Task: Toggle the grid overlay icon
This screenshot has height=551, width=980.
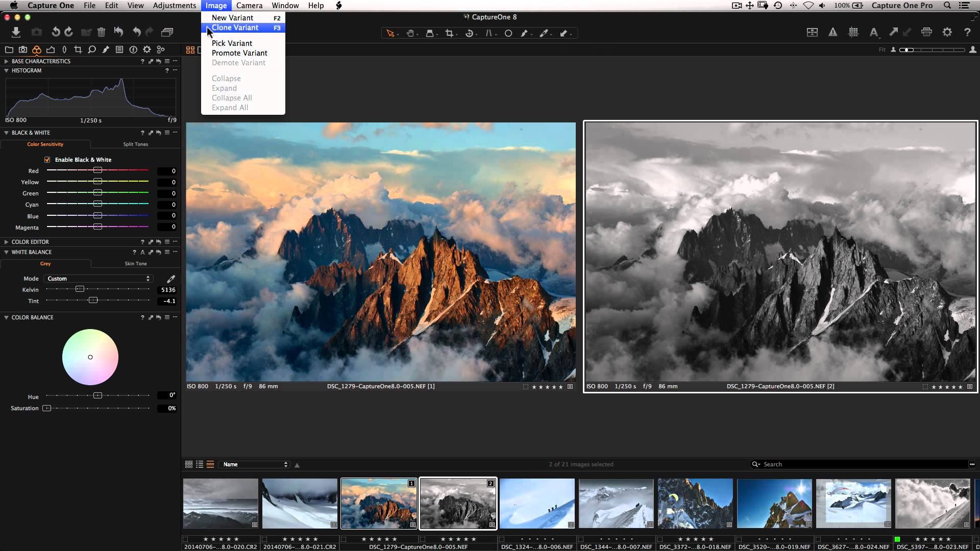Action: [853, 32]
